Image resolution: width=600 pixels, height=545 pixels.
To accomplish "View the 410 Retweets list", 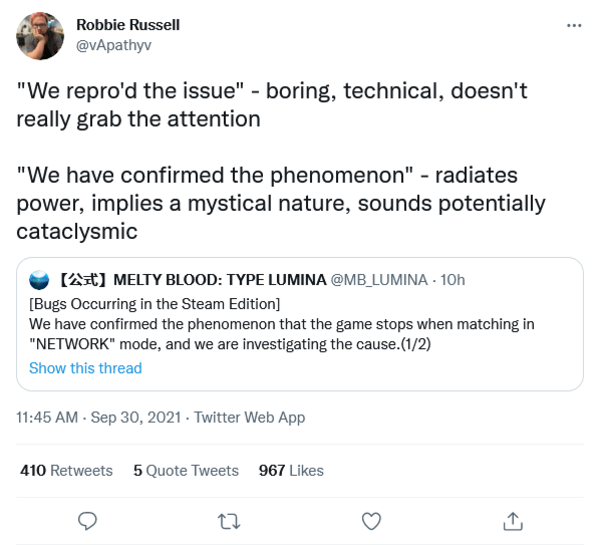I will coord(66,470).
